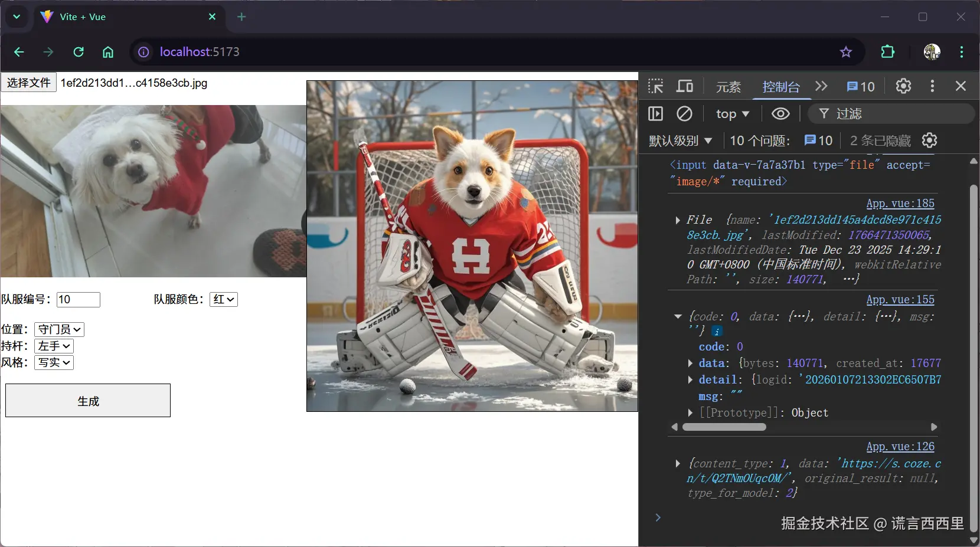This screenshot has width=980, height=547.
Task: Open the 默认级别 log level dropdown
Action: tap(681, 140)
